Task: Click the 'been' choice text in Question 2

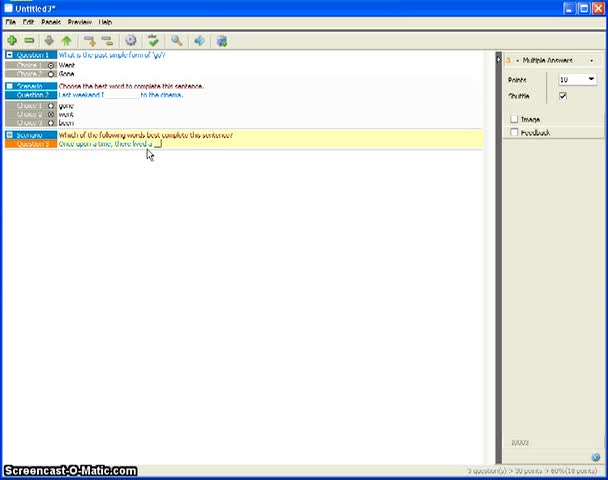Action: 66,123
